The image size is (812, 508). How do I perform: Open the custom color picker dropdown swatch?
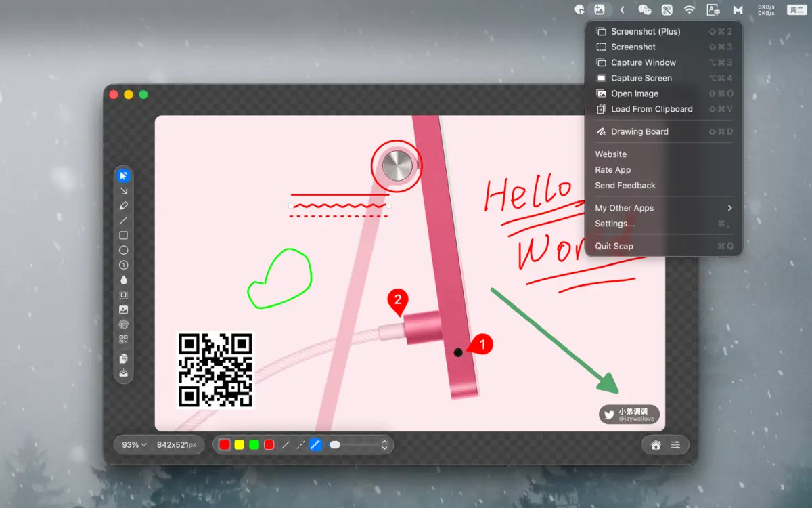pos(269,445)
